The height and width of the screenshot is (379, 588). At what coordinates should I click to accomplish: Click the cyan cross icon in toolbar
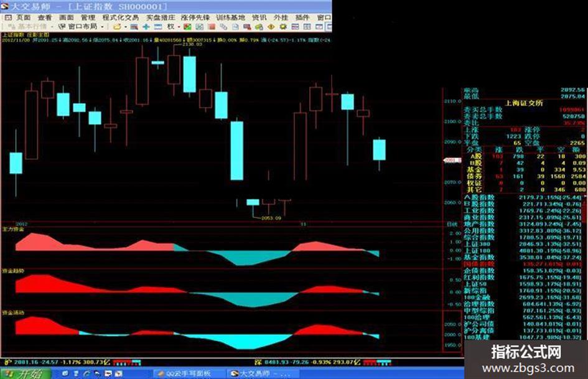tap(146, 27)
